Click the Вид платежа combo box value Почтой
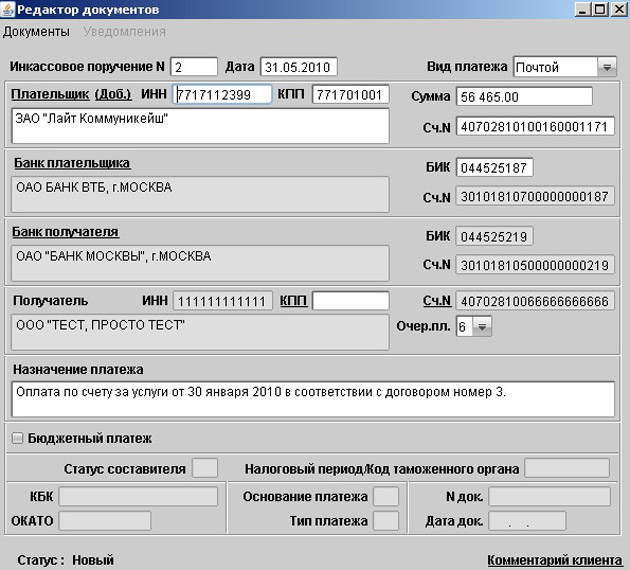Viewport: 630px width, 570px height. (x=555, y=67)
